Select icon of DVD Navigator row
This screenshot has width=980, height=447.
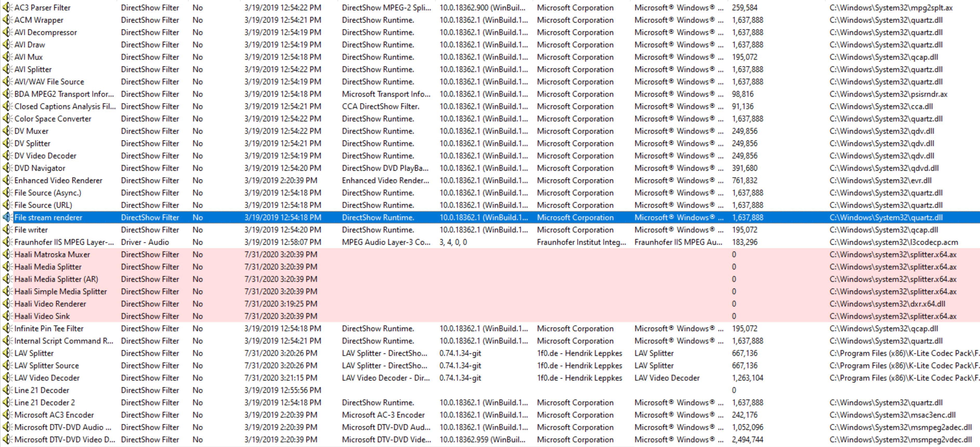7,168
